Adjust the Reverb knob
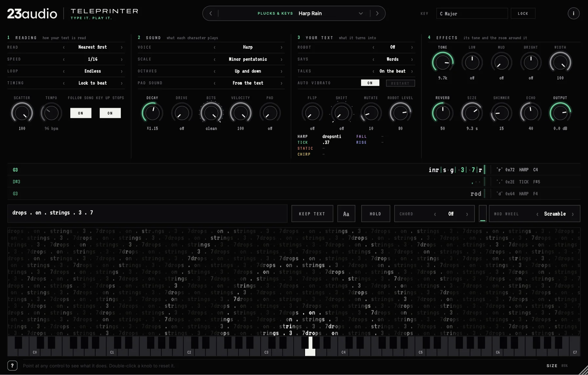Screen dimensions: 588x375 pyautogui.click(x=442, y=113)
